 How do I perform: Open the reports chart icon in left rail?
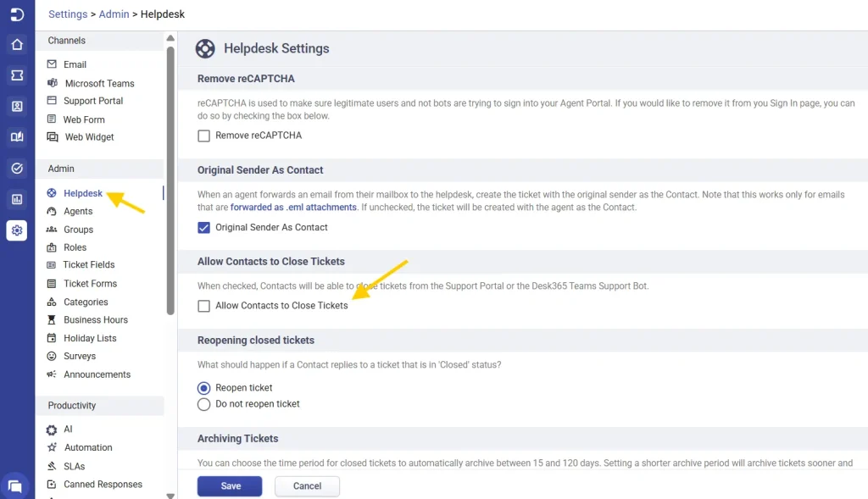click(x=17, y=199)
